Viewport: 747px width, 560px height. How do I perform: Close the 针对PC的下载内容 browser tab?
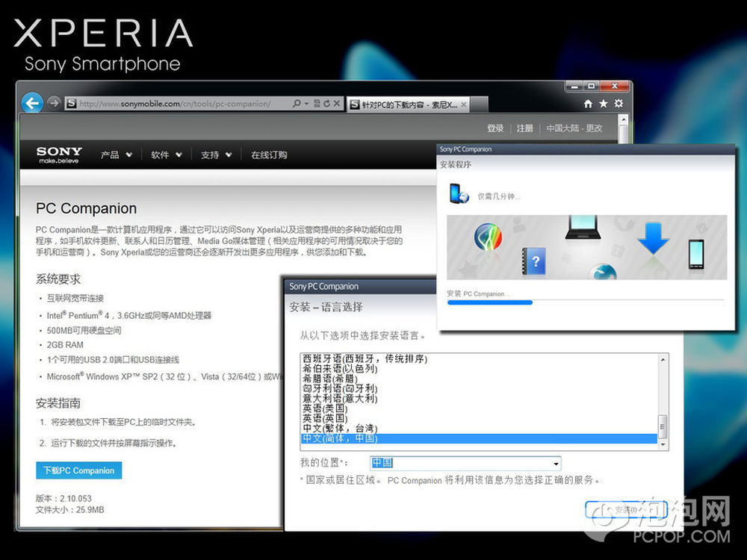pyautogui.click(x=464, y=105)
